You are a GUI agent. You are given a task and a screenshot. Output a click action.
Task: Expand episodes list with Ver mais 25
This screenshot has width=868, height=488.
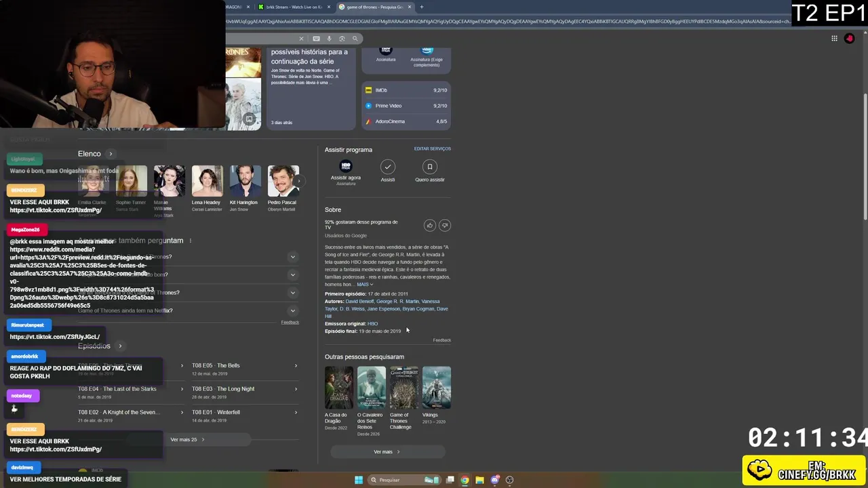(186, 440)
